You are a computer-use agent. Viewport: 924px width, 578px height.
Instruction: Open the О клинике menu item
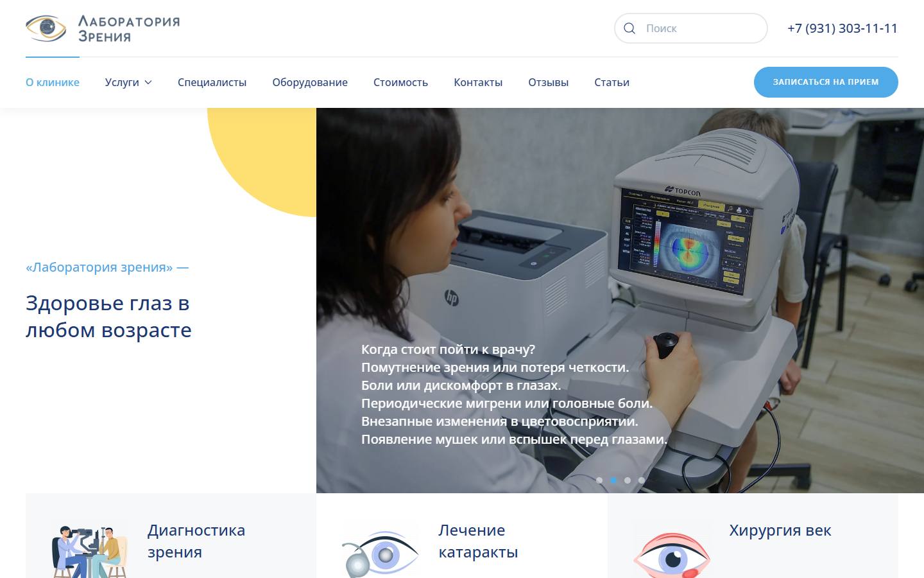(x=53, y=82)
